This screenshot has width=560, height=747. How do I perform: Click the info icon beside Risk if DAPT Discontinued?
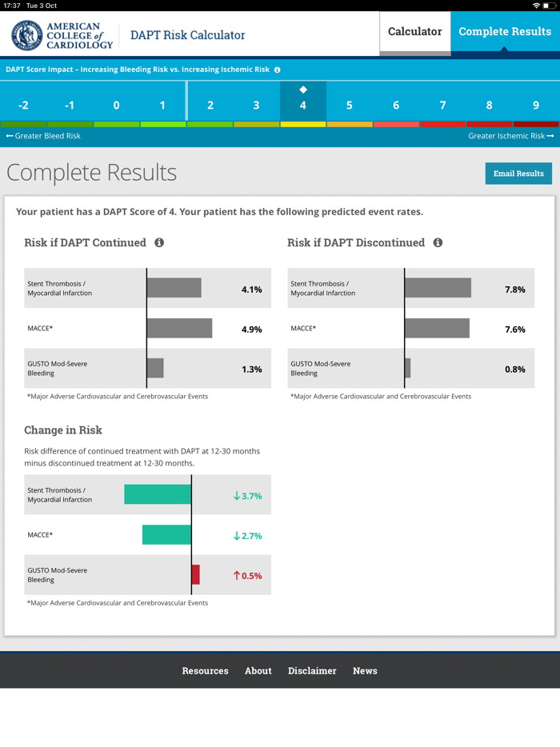438,242
